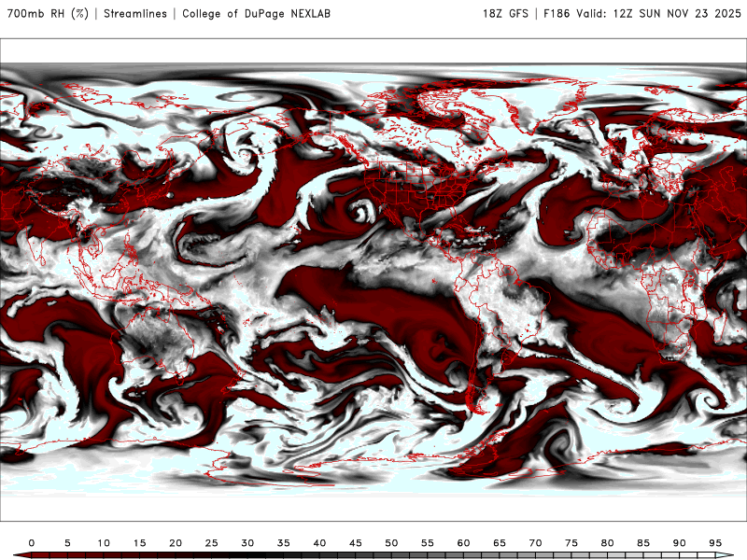
Task: Click the "35" label on the color scale
Action: [284, 543]
